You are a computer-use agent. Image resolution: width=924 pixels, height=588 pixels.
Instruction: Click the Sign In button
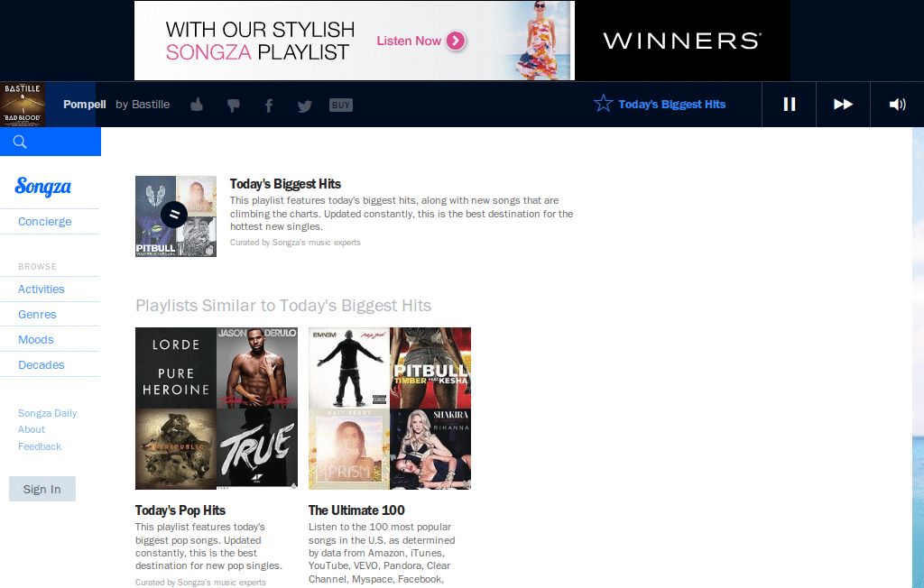click(x=42, y=489)
